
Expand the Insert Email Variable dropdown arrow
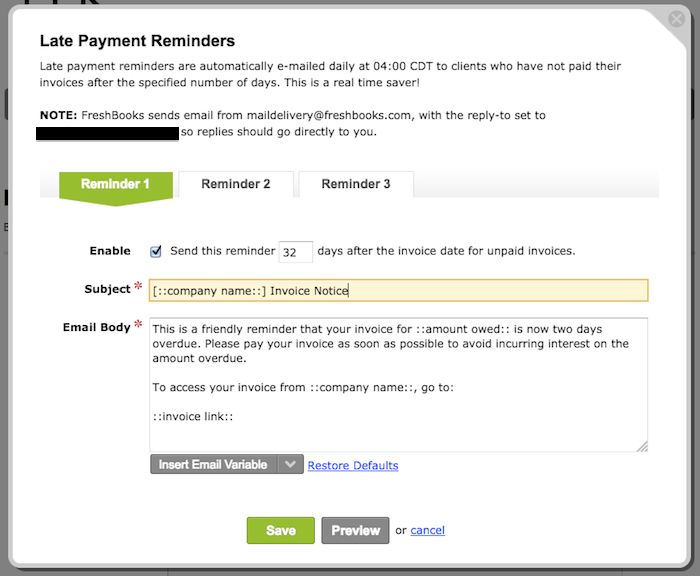point(290,465)
